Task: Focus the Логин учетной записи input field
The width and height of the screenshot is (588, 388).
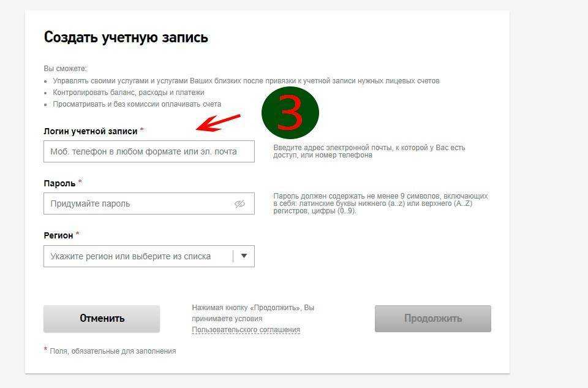Action: point(149,151)
